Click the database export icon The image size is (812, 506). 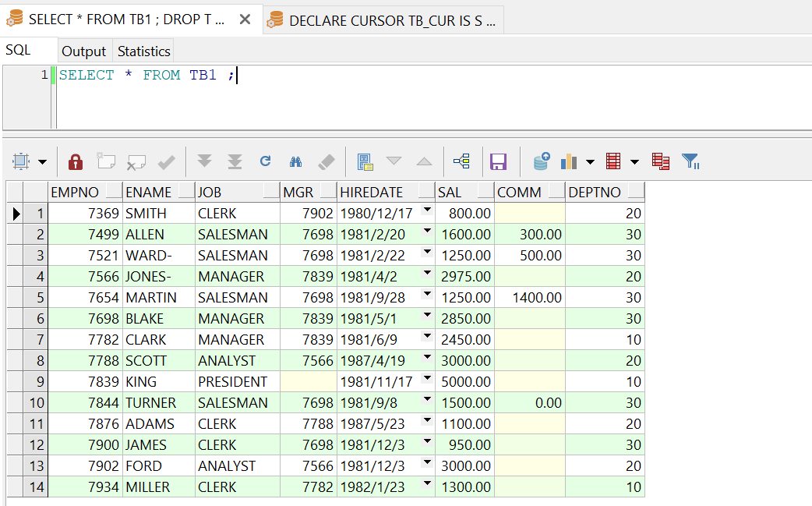[542, 161]
